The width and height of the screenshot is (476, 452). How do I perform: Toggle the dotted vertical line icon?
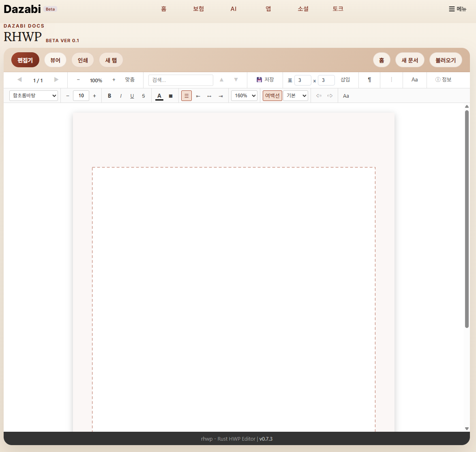point(391,80)
